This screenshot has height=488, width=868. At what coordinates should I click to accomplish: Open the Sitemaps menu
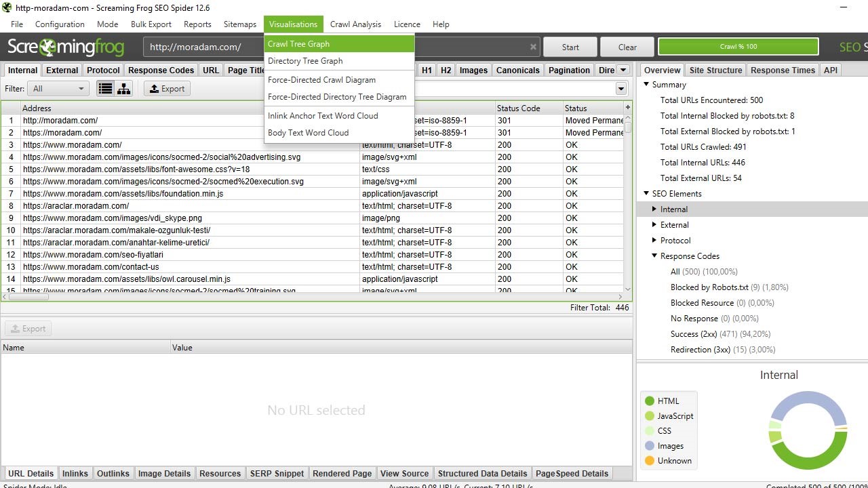click(240, 24)
